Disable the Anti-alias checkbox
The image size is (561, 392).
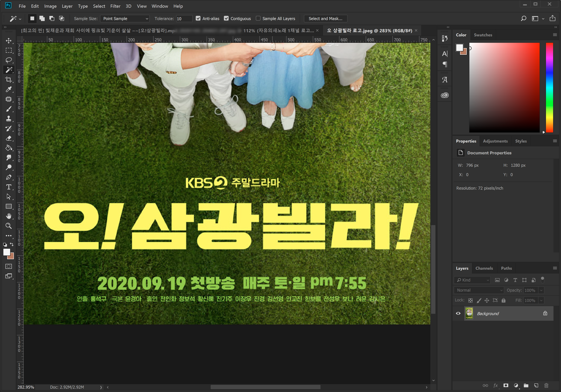tap(198, 19)
